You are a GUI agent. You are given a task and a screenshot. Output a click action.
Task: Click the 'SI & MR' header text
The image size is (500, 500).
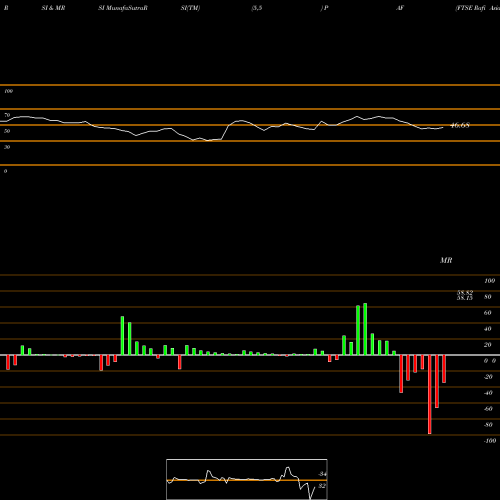53,8
